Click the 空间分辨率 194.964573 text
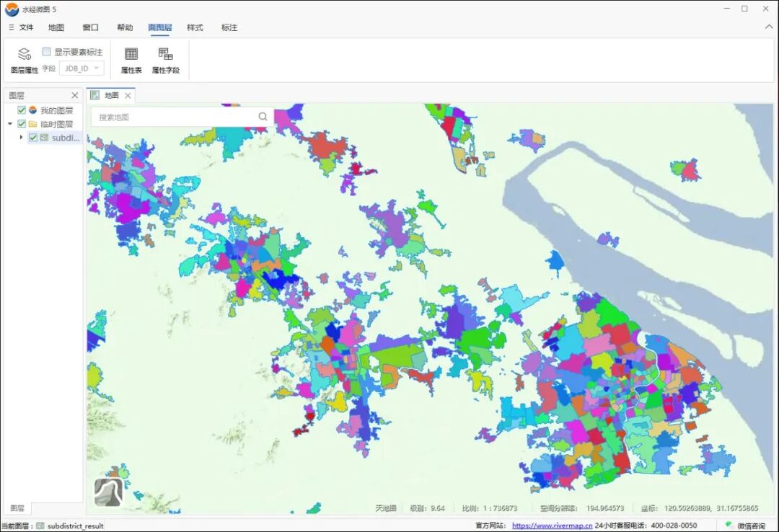The height and width of the screenshot is (532, 779). coord(582,508)
